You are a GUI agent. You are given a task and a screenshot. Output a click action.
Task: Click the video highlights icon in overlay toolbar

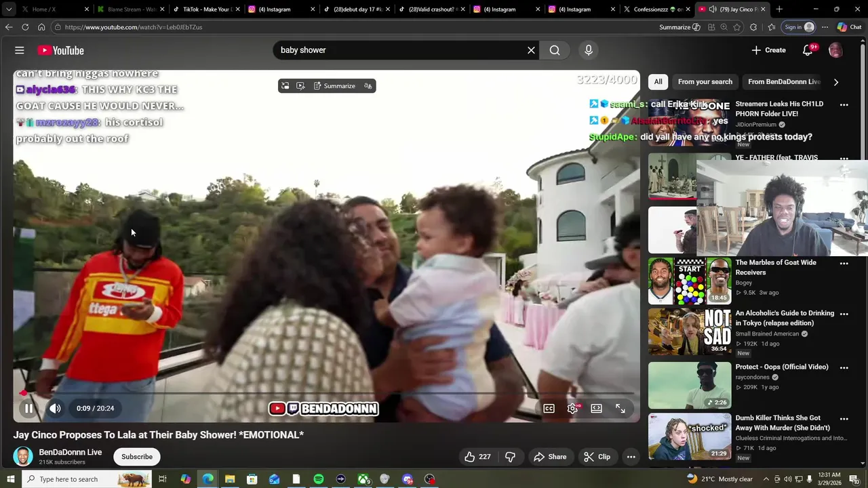(300, 86)
